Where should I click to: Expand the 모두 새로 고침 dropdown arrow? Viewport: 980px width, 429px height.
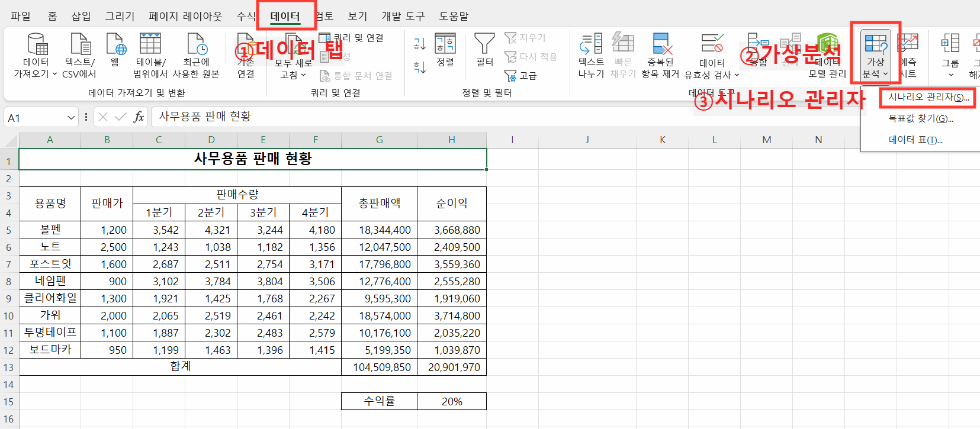304,75
